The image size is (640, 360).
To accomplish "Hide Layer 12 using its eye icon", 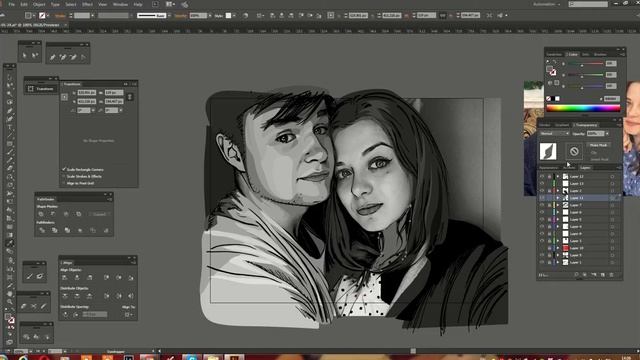I will pyautogui.click(x=542, y=176).
